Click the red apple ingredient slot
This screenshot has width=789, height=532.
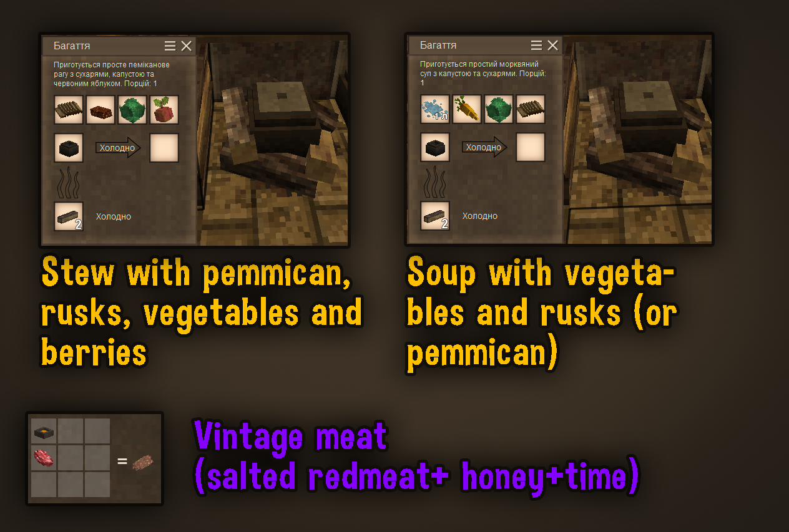tap(164, 110)
